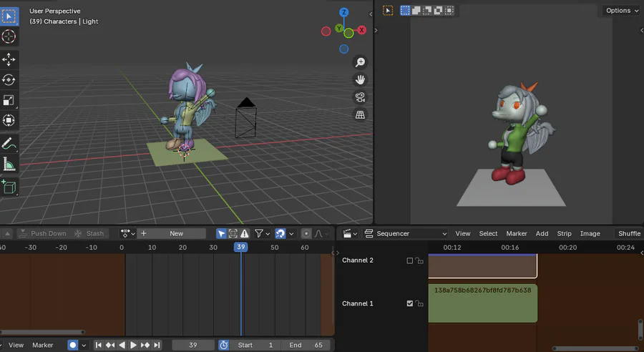Screen dimensions: 644x352
Task: Click the red X axis gizmo
Action: pyautogui.click(x=361, y=30)
